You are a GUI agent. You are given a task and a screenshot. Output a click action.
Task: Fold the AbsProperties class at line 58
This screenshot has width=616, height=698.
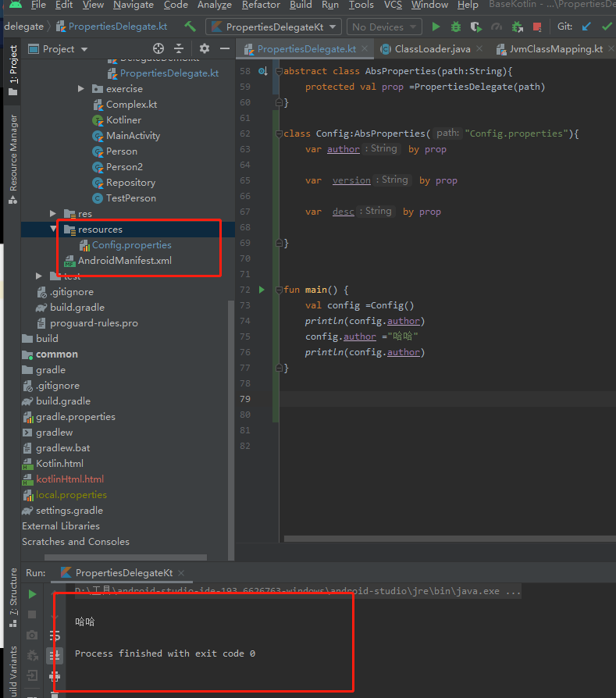279,71
